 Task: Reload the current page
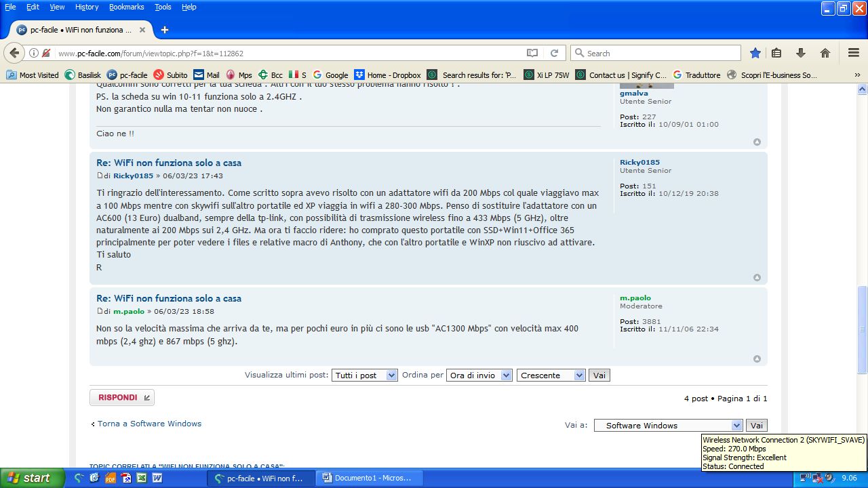[554, 53]
